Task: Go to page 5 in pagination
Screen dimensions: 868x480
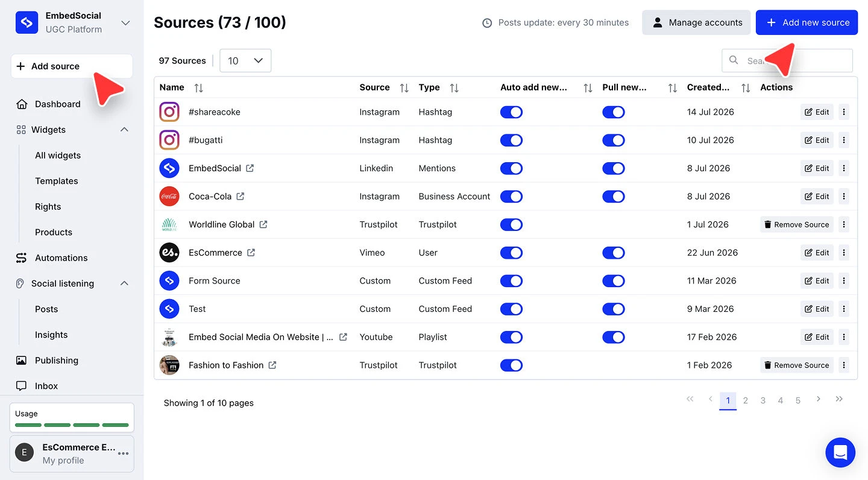Action: pyautogui.click(x=798, y=400)
